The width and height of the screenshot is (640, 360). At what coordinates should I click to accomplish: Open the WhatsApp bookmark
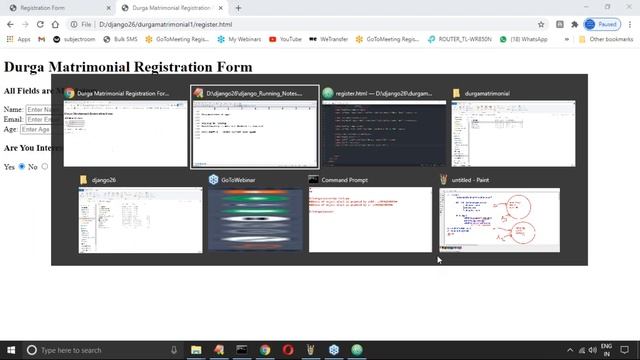523,39
